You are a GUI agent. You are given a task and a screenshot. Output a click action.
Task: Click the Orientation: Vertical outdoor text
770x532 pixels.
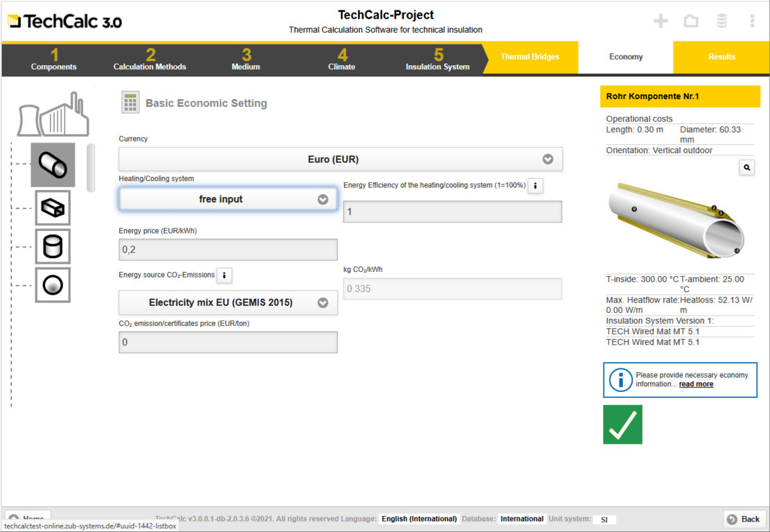pyautogui.click(x=658, y=151)
